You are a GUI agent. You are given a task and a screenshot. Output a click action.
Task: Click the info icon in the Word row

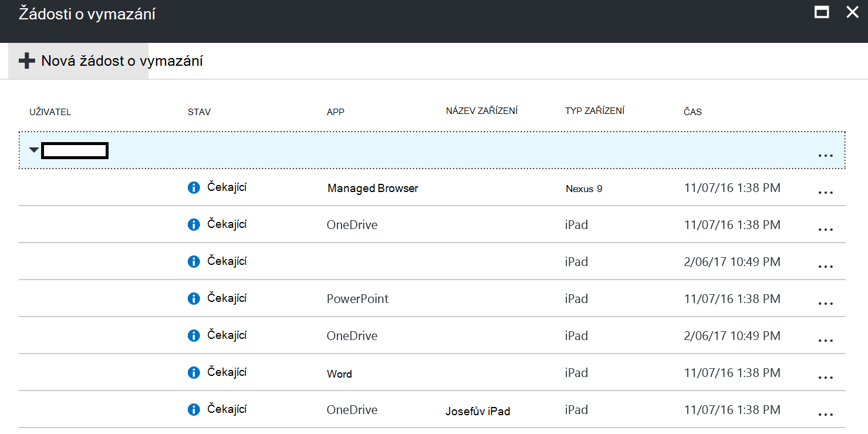pyautogui.click(x=194, y=372)
